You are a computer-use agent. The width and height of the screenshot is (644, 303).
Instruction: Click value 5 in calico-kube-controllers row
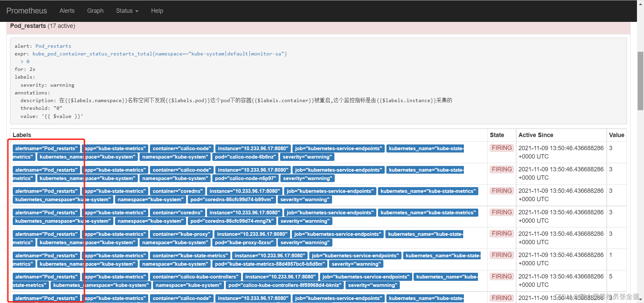click(611, 276)
